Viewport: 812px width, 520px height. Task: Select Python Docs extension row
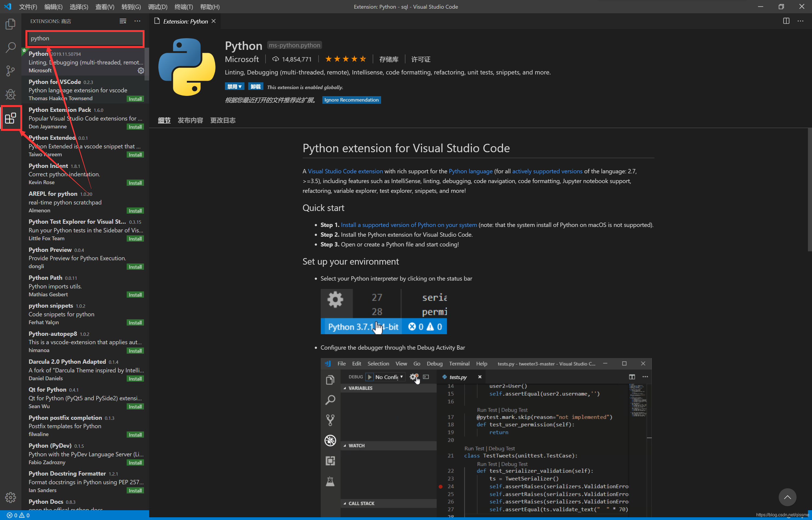coord(85,504)
